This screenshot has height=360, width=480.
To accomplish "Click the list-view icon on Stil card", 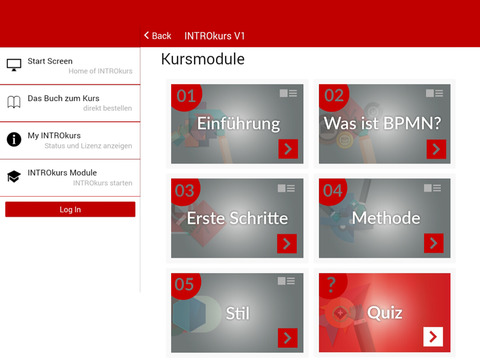I will click(x=286, y=281).
